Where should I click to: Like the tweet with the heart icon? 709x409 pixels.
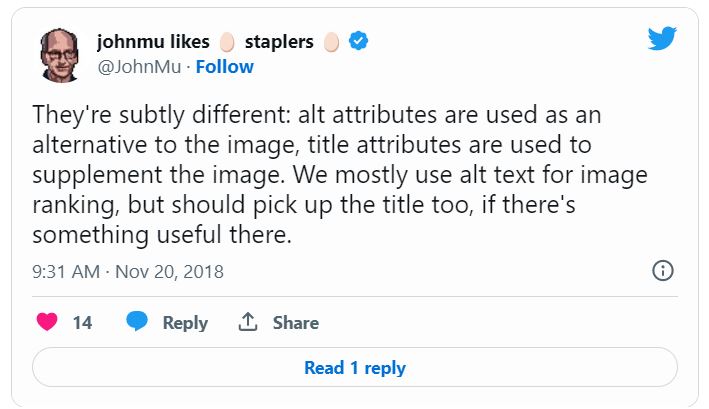pyautogui.click(x=47, y=322)
